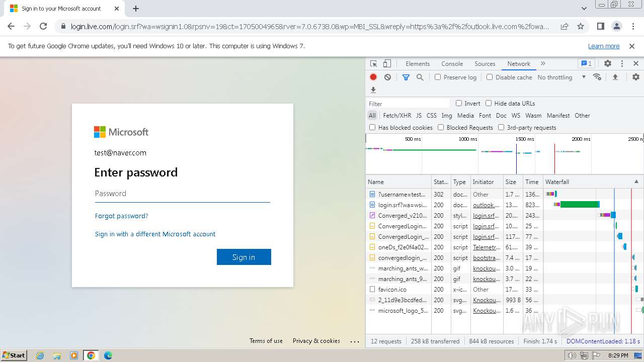Toggle Chrome side panel icon
Image resolution: width=644 pixels, height=362 pixels.
600,26
